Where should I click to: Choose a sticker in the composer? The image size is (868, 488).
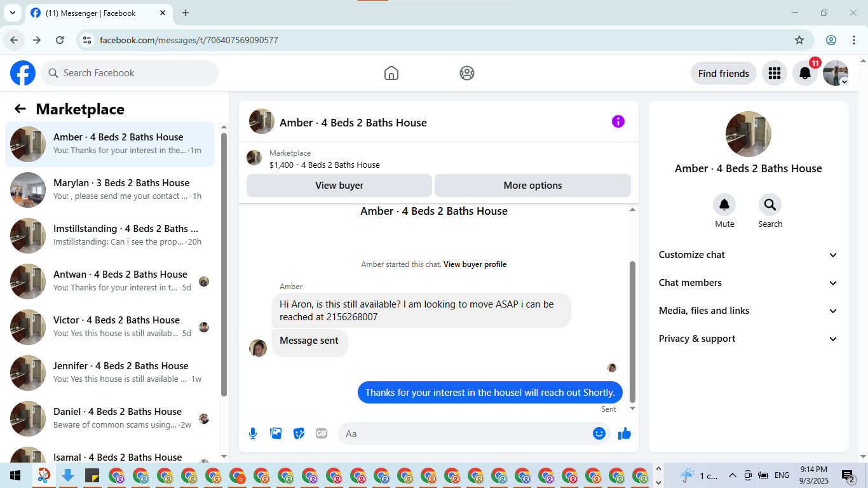[x=299, y=433]
